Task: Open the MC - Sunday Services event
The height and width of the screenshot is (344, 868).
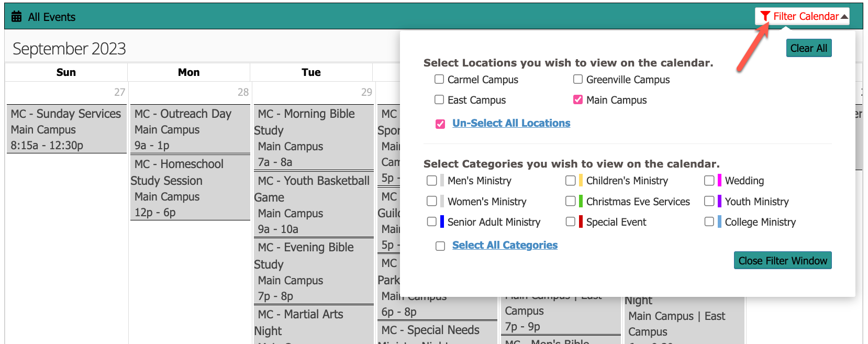Action: point(66,114)
